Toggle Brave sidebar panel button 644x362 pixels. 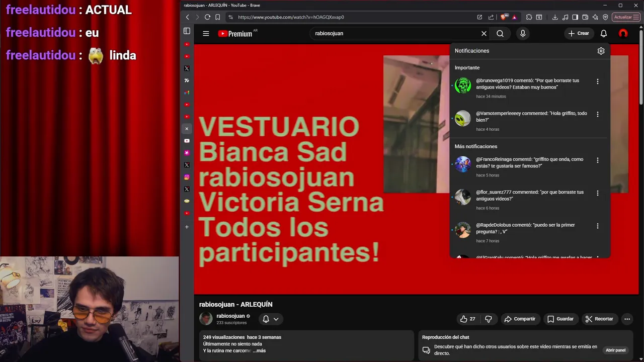575,17
